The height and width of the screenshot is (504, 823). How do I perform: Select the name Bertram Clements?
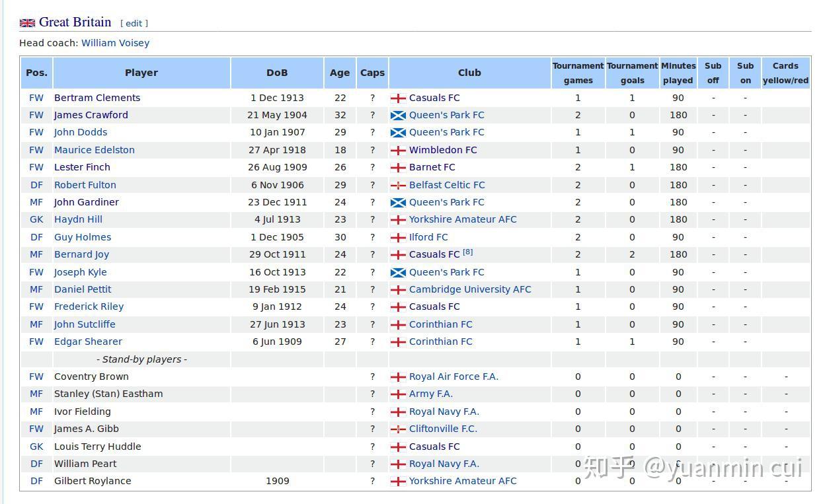(x=97, y=98)
